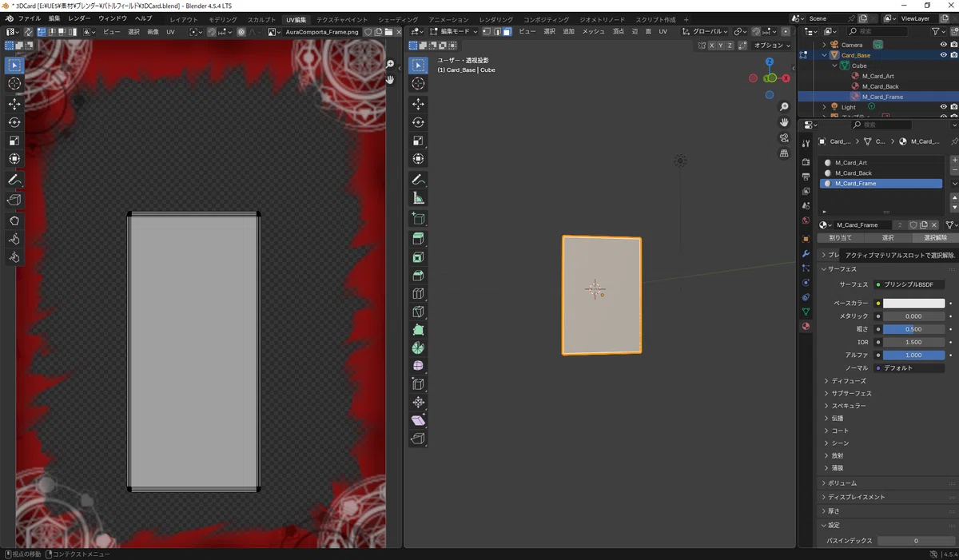959x560 pixels.
Task: Click the 選択解除 deselect button
Action: (935, 238)
